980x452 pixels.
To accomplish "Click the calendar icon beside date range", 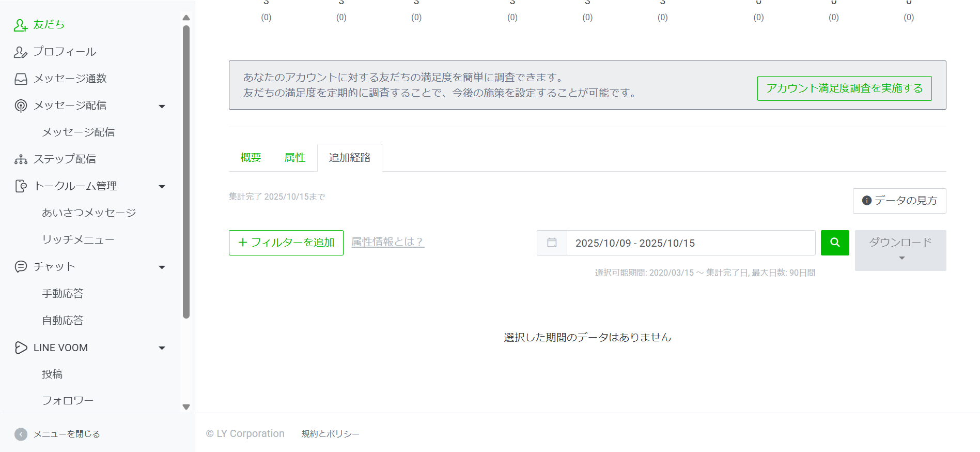I will (x=552, y=243).
